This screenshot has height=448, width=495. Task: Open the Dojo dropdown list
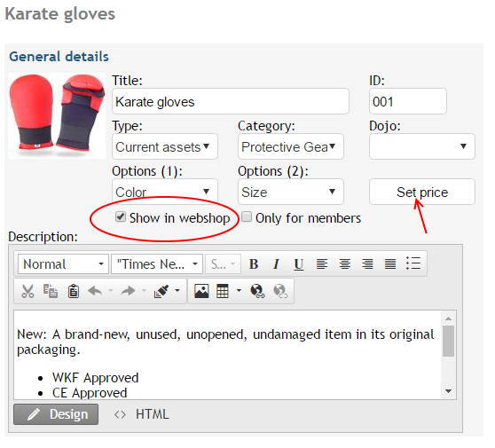coord(422,146)
